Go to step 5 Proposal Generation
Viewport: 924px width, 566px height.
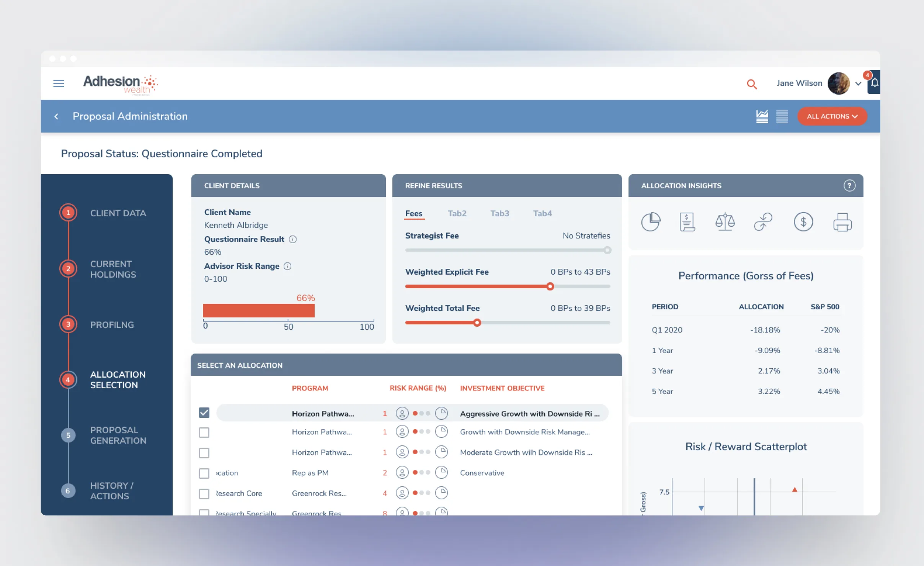pos(68,435)
